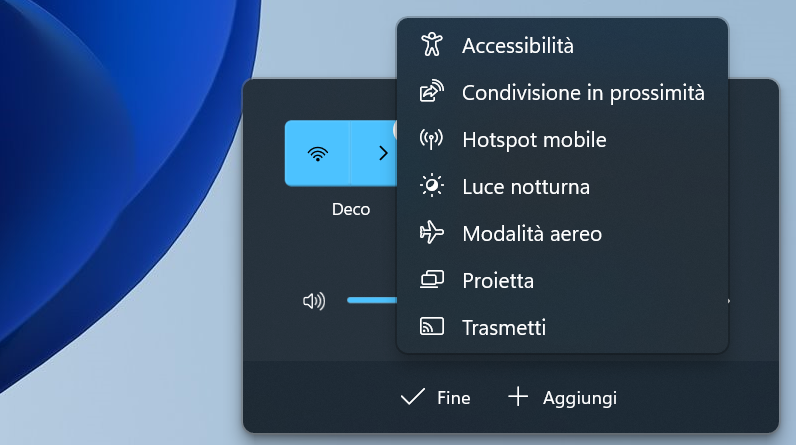Select Hotspot mobile label from the list
The image size is (796, 445).
click(x=534, y=139)
